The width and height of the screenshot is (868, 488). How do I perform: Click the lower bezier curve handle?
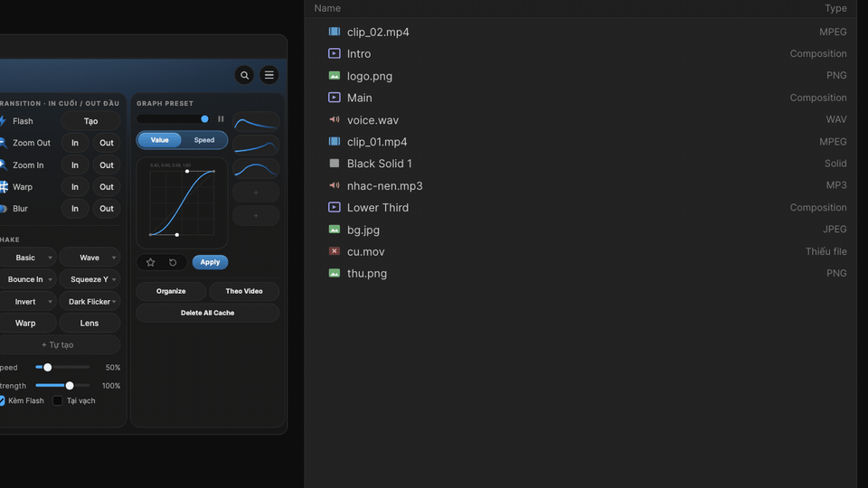point(177,235)
